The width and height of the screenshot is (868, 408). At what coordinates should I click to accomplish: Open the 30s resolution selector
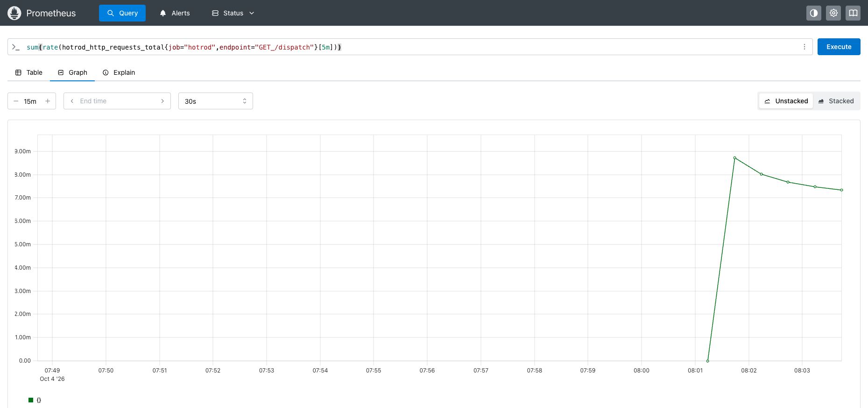pos(216,101)
